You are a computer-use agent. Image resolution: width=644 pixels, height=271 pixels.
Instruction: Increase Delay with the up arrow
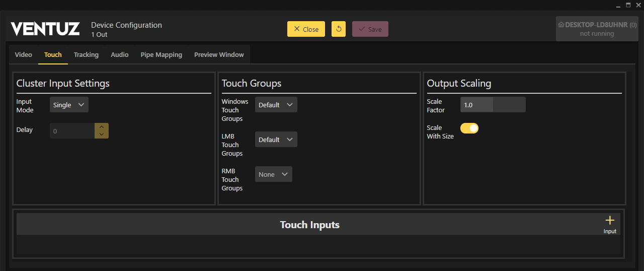tap(102, 127)
